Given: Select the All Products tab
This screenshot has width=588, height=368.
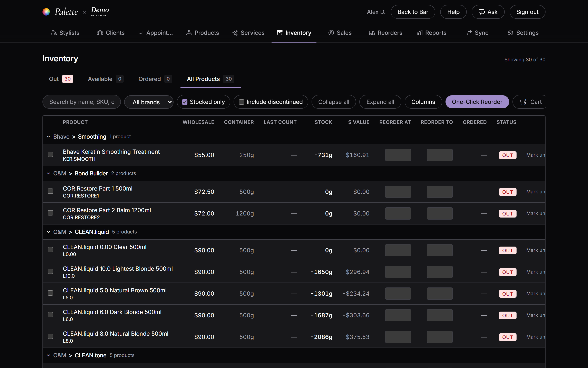Looking at the screenshot, I should click(210, 79).
